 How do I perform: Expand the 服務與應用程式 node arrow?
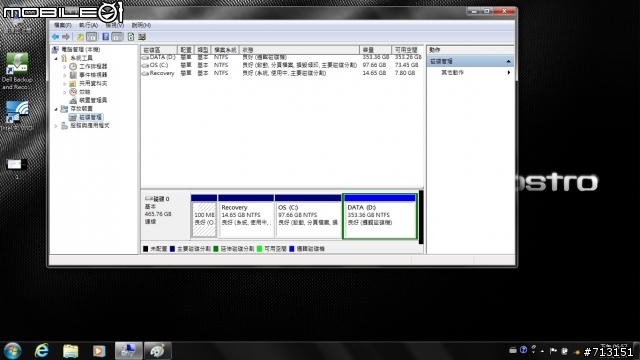56,126
